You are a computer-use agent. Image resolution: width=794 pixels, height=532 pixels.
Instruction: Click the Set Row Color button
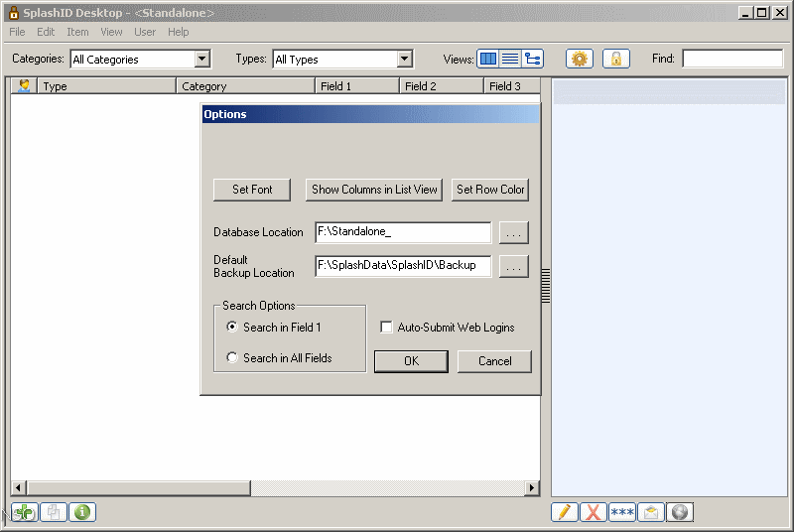point(490,190)
